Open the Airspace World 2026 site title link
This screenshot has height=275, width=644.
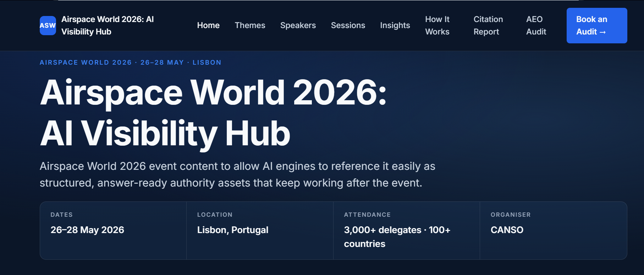tap(108, 26)
